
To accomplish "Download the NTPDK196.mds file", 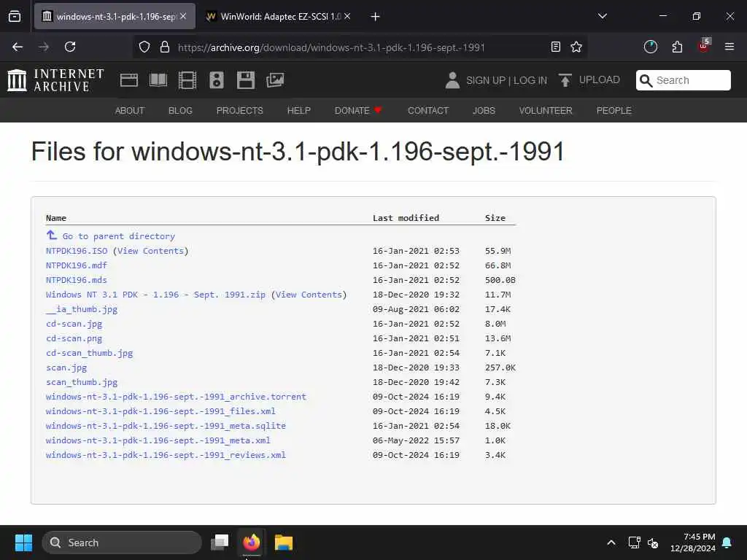I will (76, 280).
